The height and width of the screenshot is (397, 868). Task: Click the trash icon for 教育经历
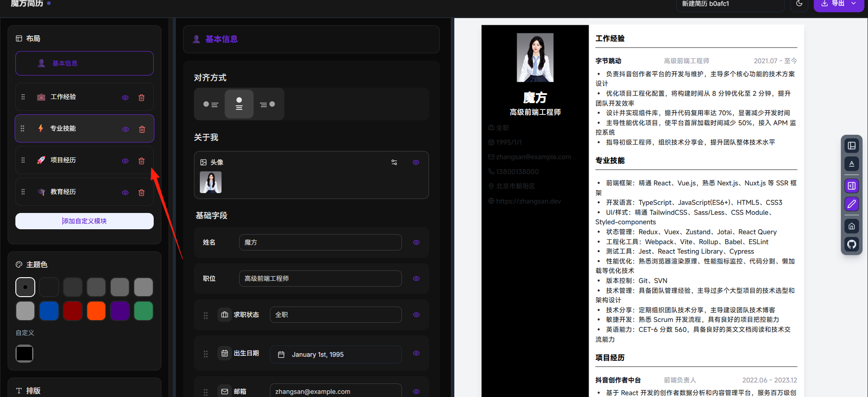pyautogui.click(x=142, y=193)
